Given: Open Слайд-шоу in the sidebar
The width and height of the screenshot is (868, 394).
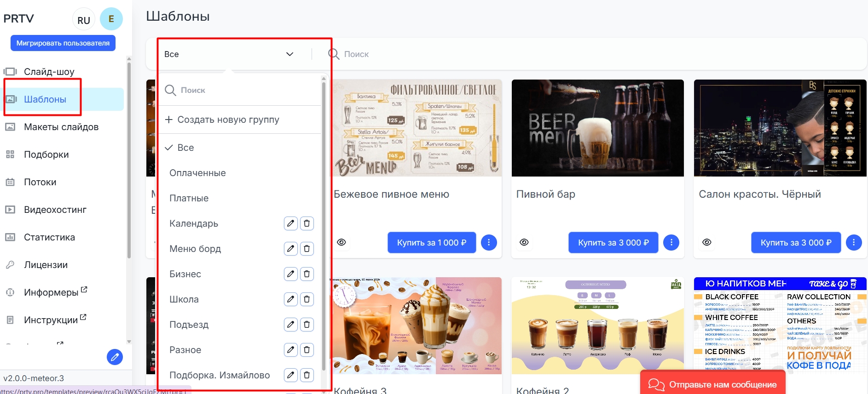Looking at the screenshot, I should (x=49, y=72).
